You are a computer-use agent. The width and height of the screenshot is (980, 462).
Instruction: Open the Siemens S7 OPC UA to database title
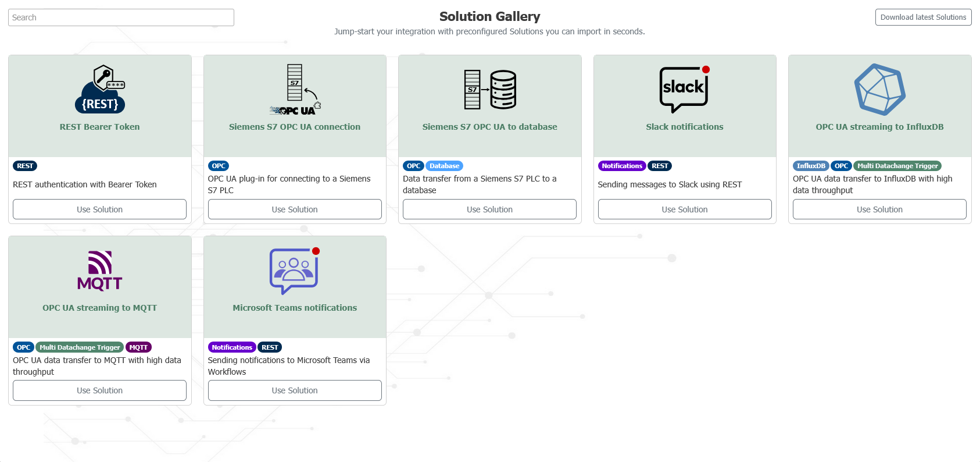[x=489, y=127]
